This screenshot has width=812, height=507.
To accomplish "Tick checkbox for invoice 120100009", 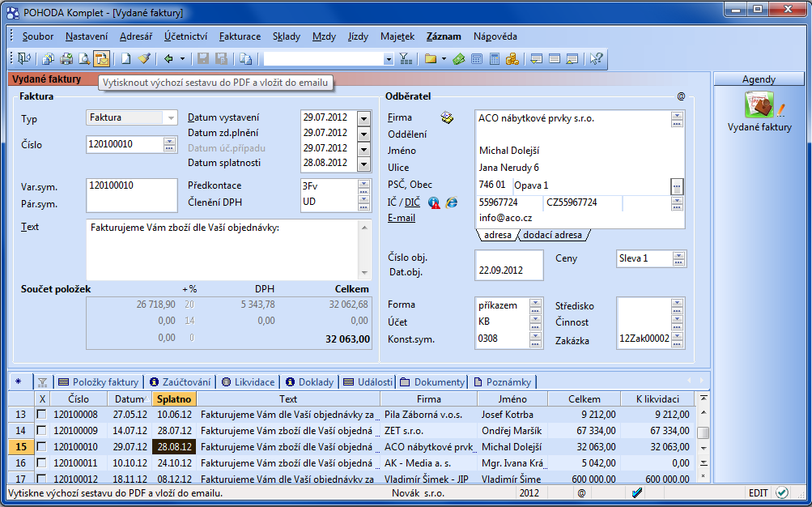I will 41,430.
